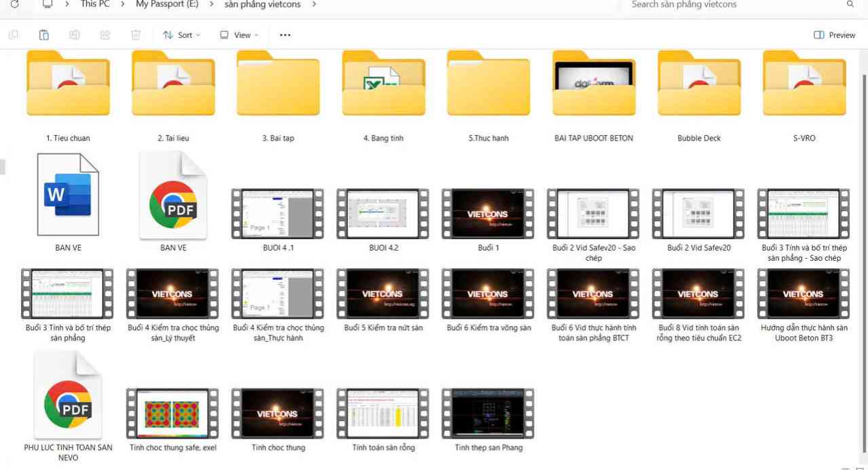Open the See more ellipsis menu
868x470 pixels.
(x=285, y=35)
